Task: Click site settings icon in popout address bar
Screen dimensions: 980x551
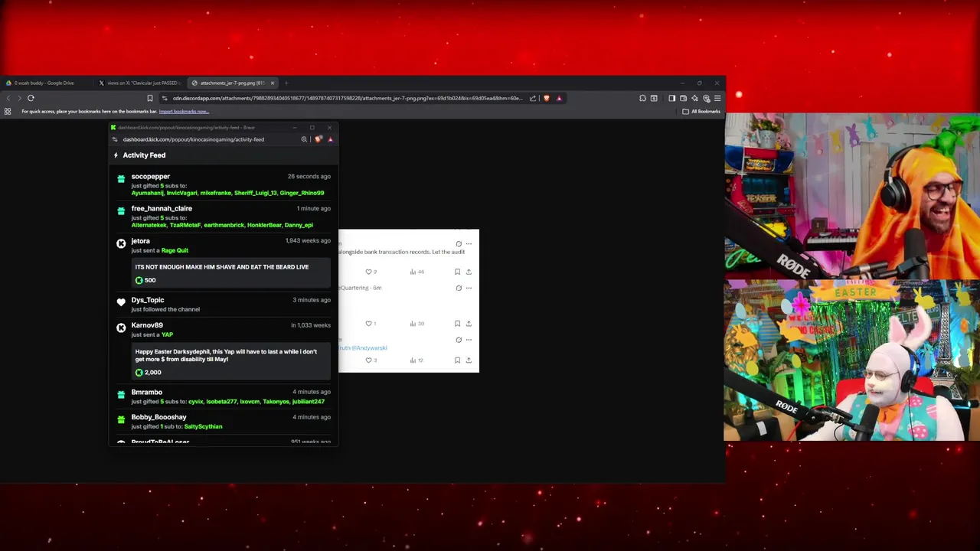Action: (115, 139)
